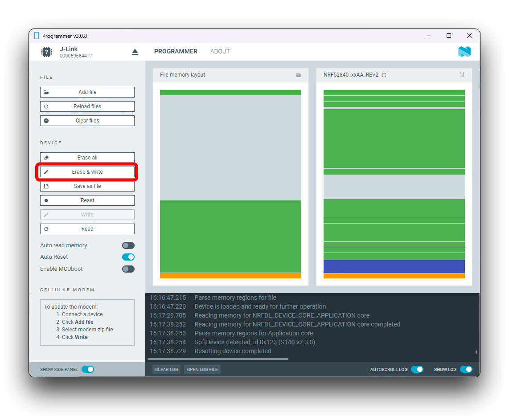
Task: Click the 'Select modem zip file' instruction
Action: [x=87, y=330]
